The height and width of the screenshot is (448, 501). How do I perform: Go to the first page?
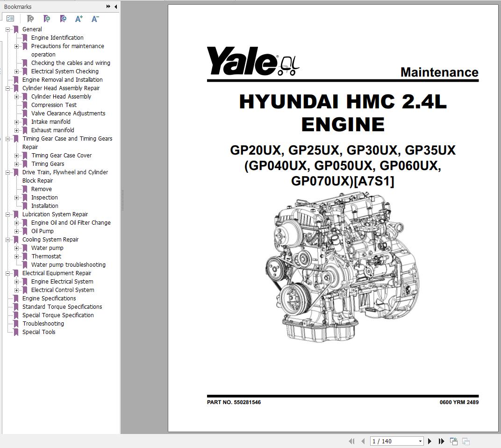point(352,441)
